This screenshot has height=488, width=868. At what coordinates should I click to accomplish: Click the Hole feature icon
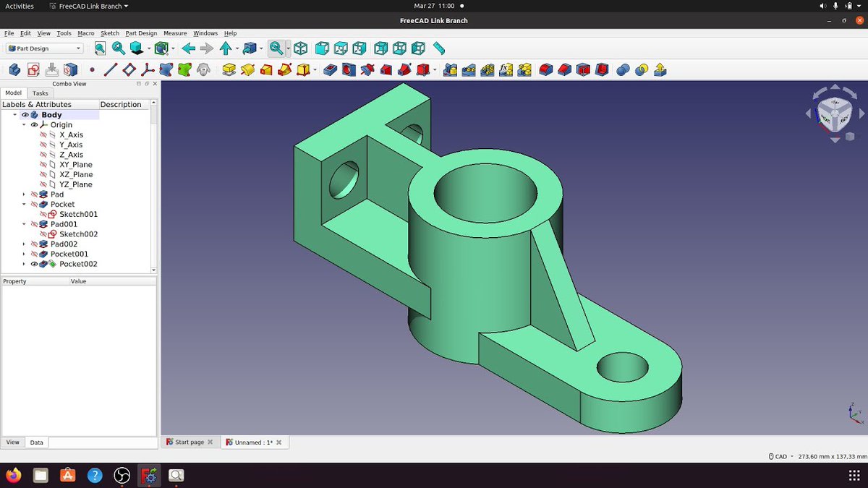(x=349, y=70)
